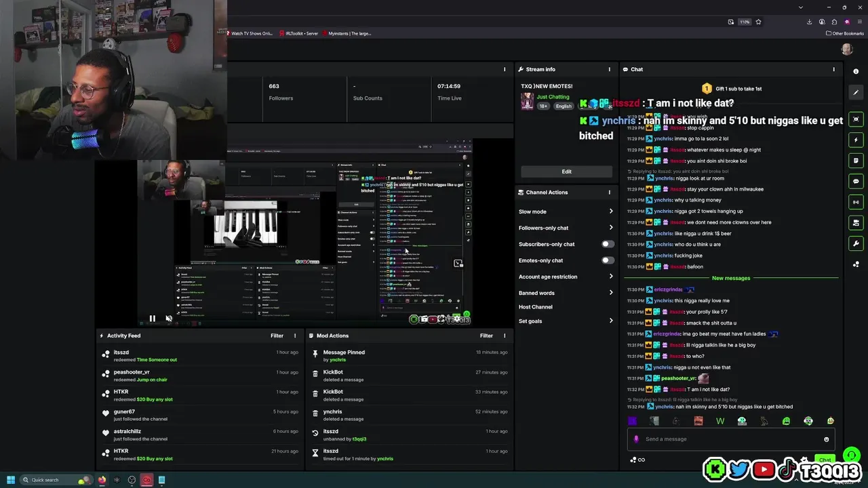868x488 pixels.
Task: Click the pencil edit icon on right sidebar
Action: click(856, 92)
